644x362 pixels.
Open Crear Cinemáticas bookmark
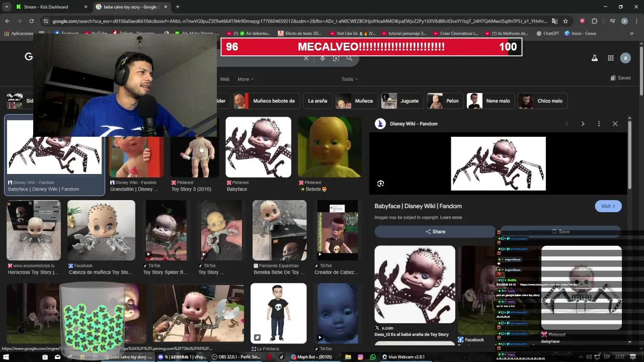(455, 33)
